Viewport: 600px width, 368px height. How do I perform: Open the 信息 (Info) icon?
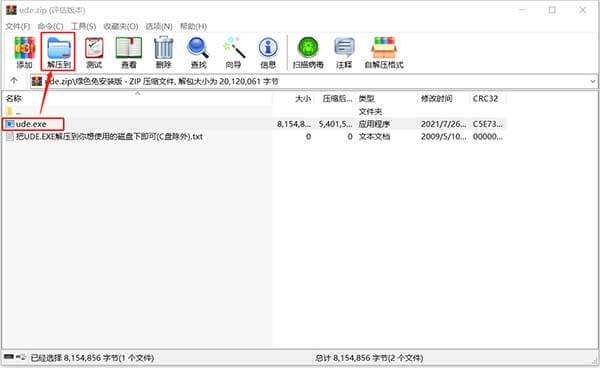click(x=268, y=52)
